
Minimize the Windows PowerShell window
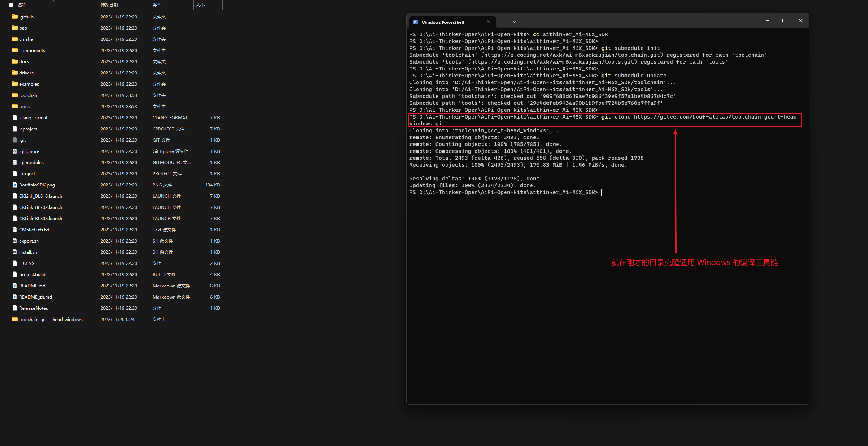pos(767,21)
